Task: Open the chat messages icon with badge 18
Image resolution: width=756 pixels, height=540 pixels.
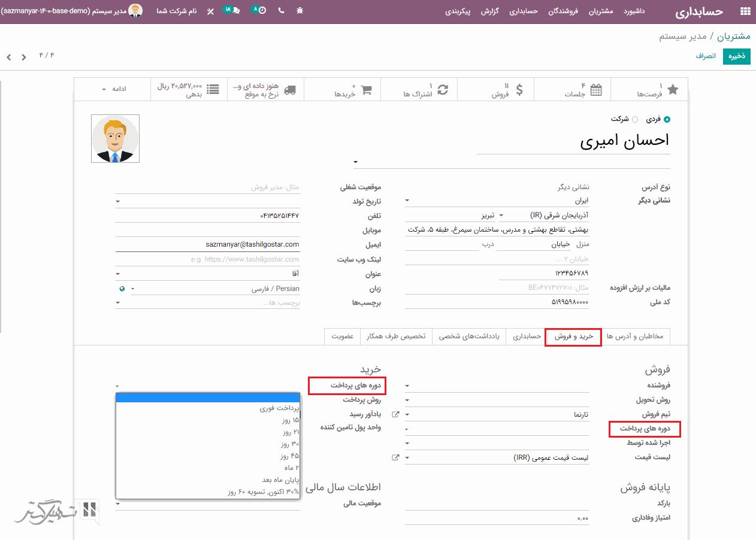Action: pyautogui.click(x=232, y=11)
